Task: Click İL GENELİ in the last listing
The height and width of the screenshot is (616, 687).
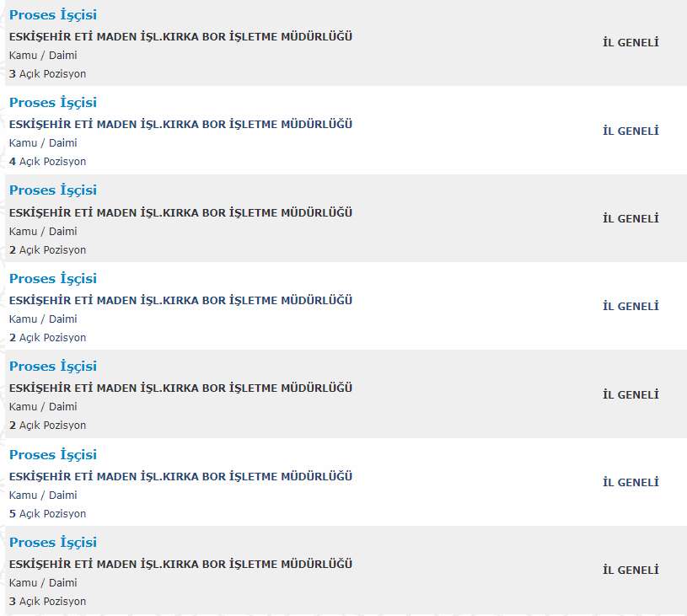Action: pos(631,570)
